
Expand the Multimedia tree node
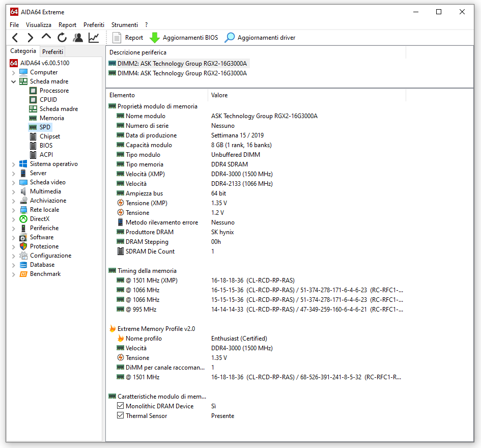[14, 192]
